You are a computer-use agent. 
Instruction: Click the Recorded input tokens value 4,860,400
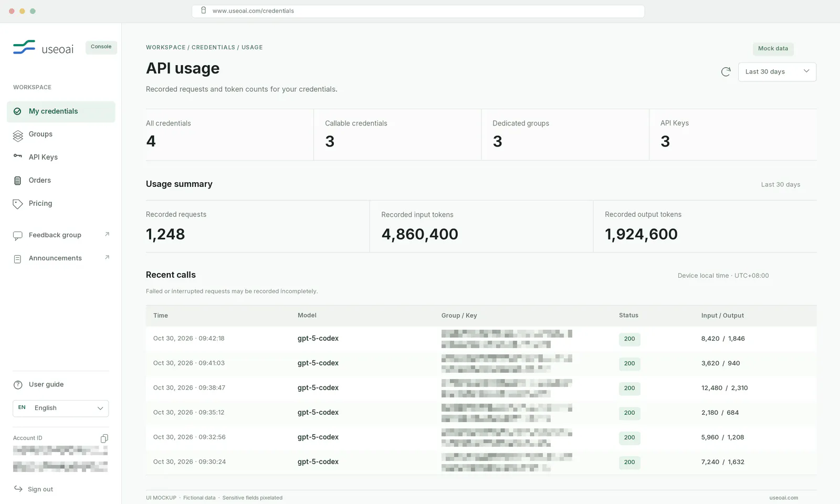(x=419, y=234)
